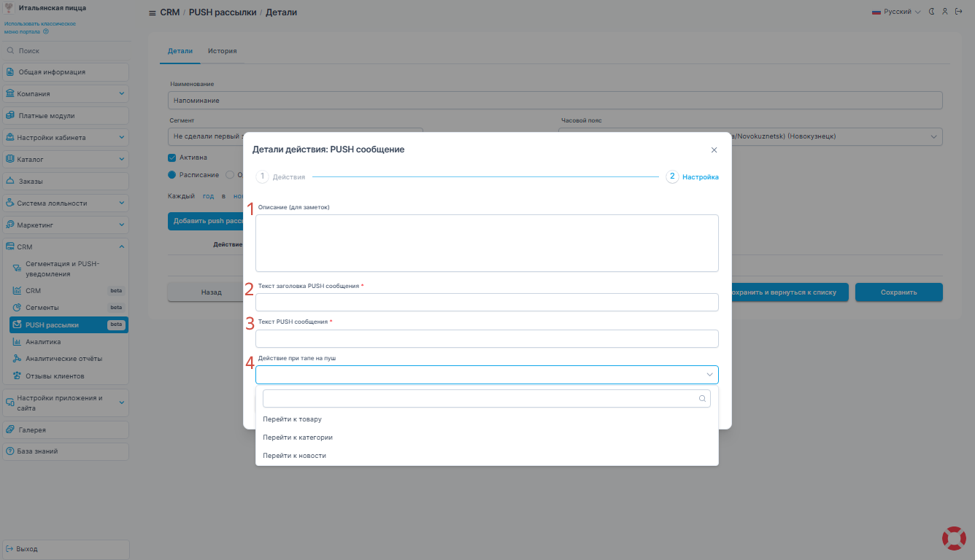Switch to dark mode with the moon icon

pyautogui.click(x=932, y=12)
